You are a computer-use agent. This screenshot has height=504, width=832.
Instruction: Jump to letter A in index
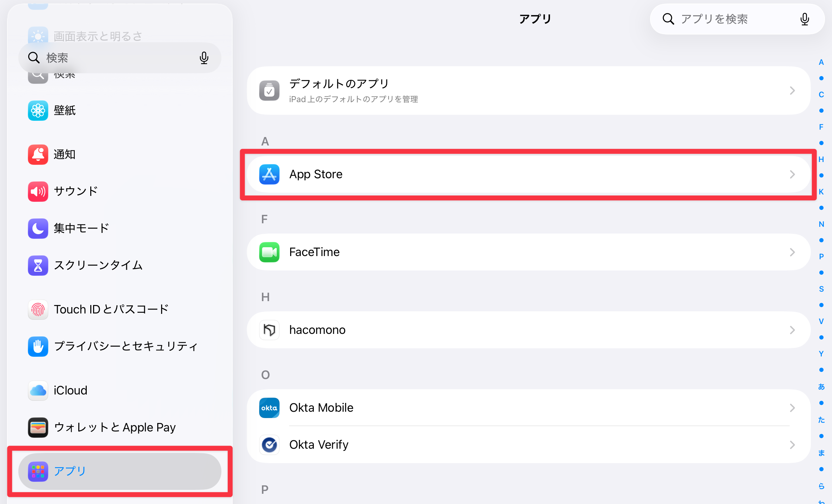click(x=821, y=62)
